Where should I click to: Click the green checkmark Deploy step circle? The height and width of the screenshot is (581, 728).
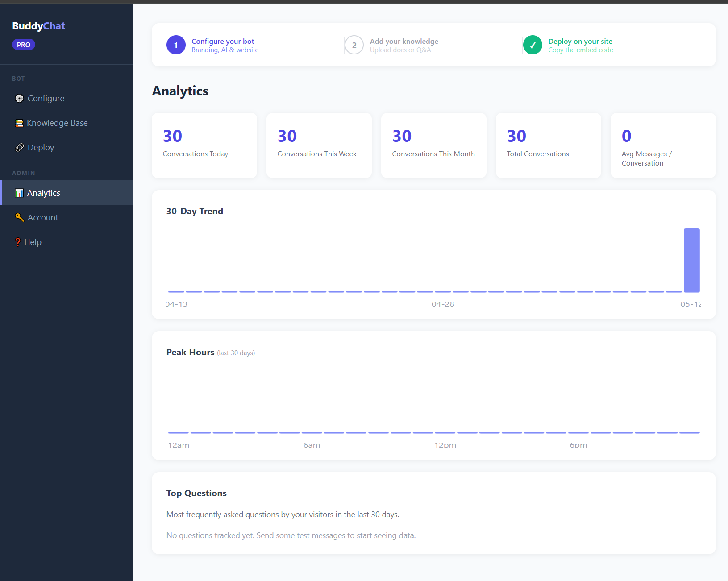tap(532, 45)
